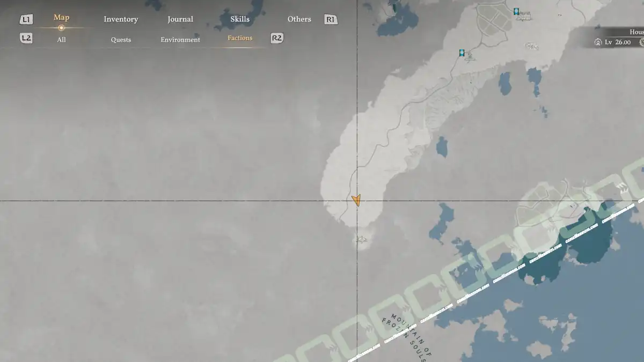Select the landmark icon below the player arrow
This screenshot has height=362, width=644.
pyautogui.click(x=361, y=239)
